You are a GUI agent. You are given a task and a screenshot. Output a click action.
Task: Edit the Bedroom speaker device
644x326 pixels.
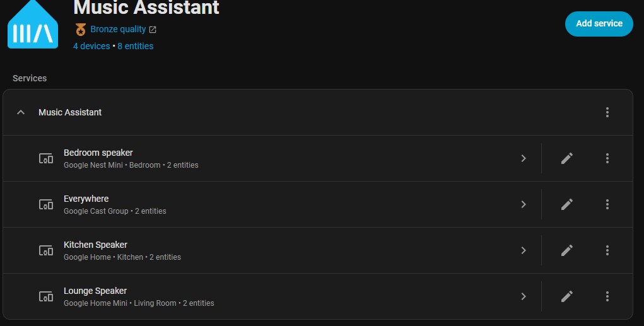(x=567, y=158)
